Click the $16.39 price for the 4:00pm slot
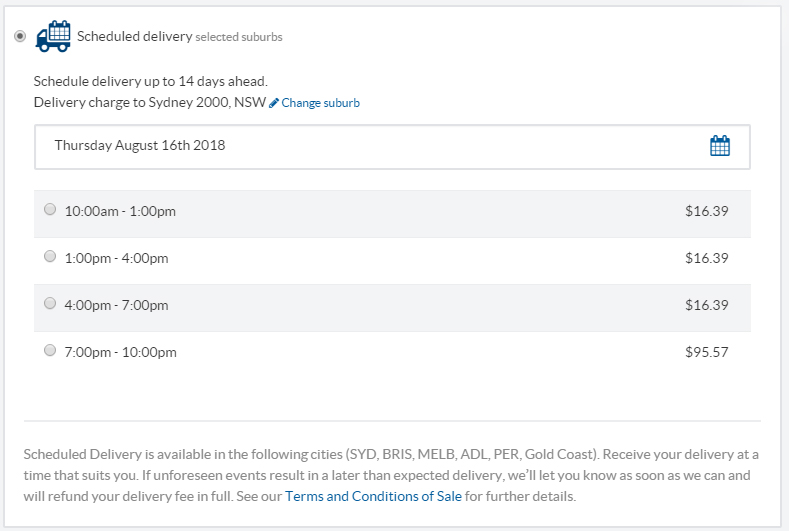The image size is (789, 531). click(706, 305)
